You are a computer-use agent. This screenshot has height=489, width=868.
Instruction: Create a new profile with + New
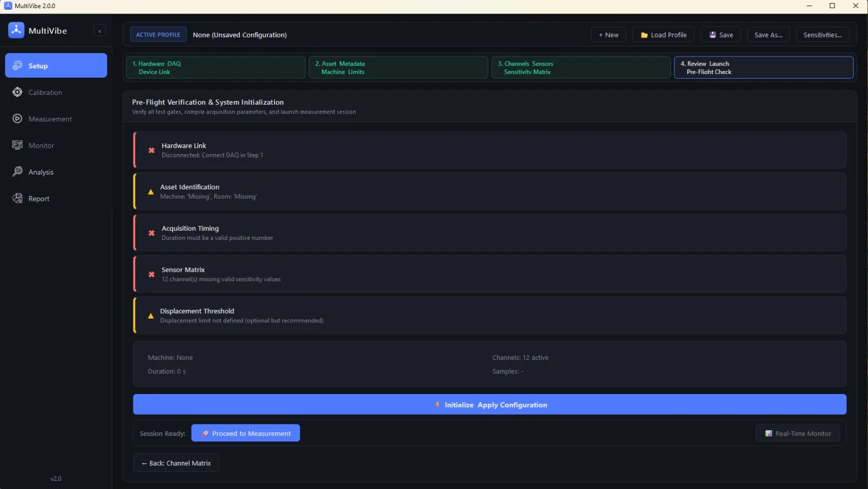point(608,35)
